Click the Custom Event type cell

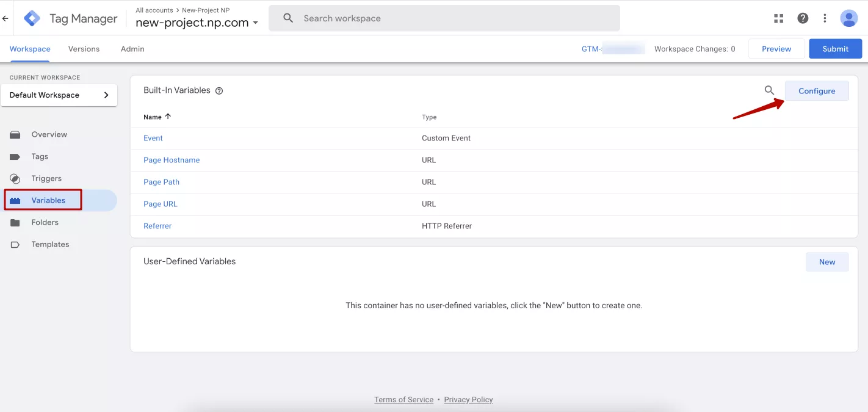(x=446, y=138)
